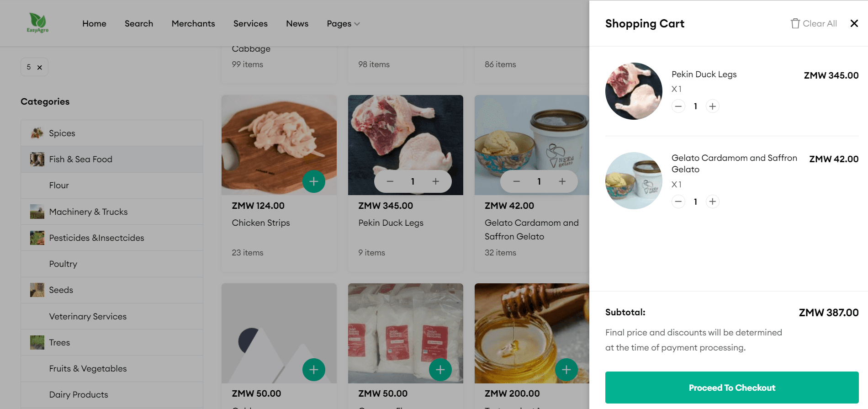This screenshot has height=409, width=868.
Task: Proceed to checkout
Action: coord(731,388)
